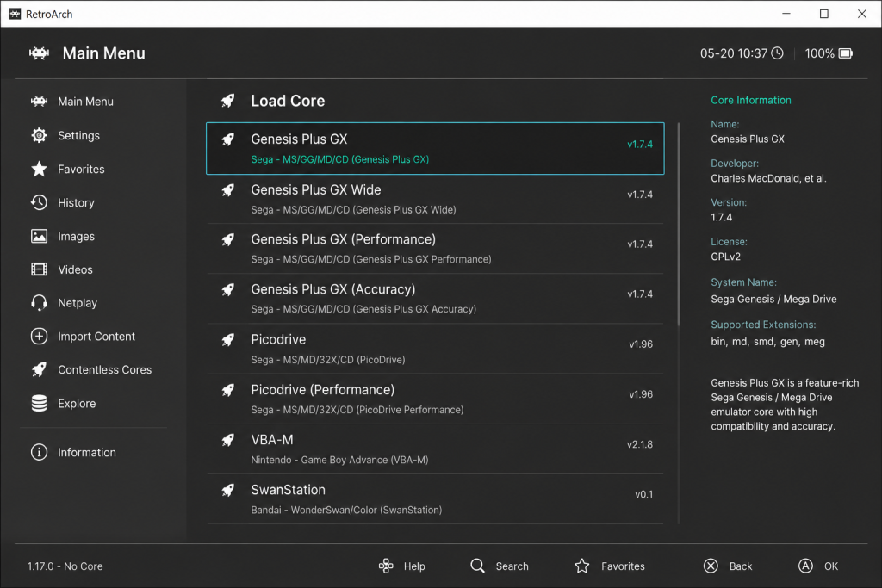Image resolution: width=882 pixels, height=588 pixels.
Task: Select the Picodrive core name
Action: tap(278, 339)
